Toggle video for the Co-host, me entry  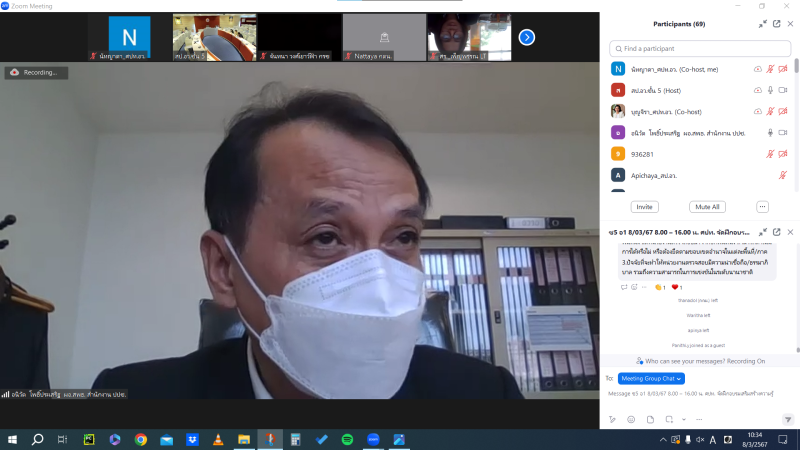click(783, 69)
